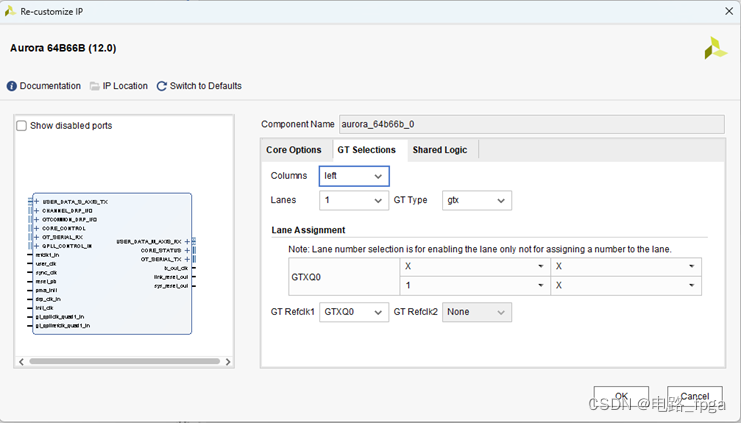Open the GT Type dropdown set to gtx

477,200
